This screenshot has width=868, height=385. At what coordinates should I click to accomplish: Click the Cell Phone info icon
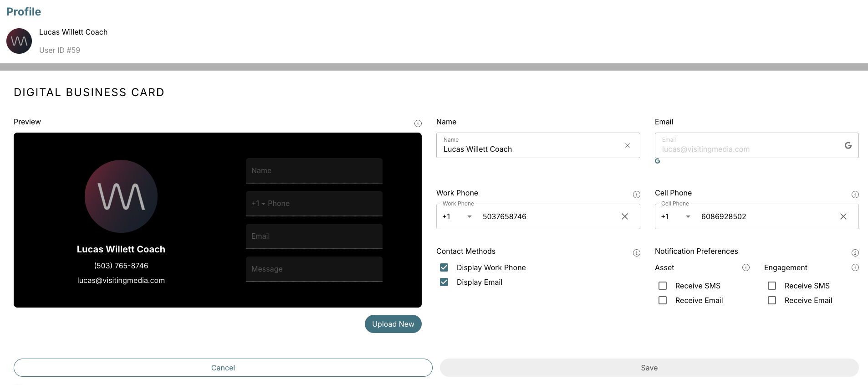click(x=855, y=195)
